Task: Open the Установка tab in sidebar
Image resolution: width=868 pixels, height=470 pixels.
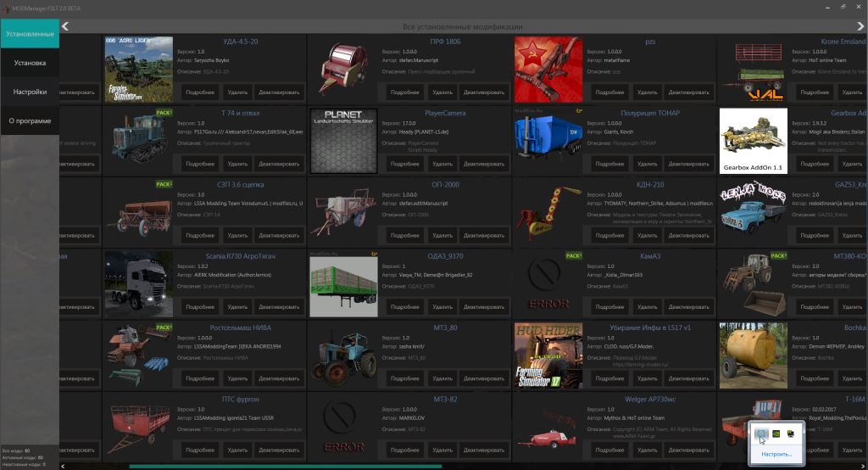Action: (x=30, y=63)
